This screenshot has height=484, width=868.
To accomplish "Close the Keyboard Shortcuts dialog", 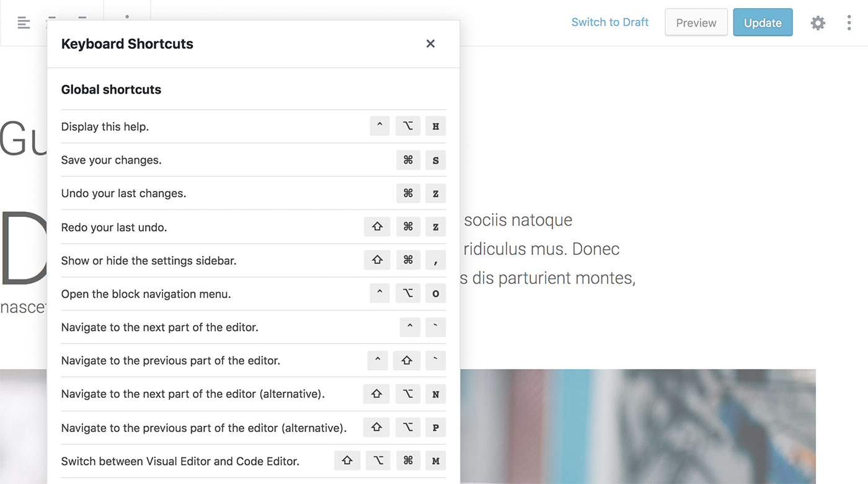I will pos(430,43).
